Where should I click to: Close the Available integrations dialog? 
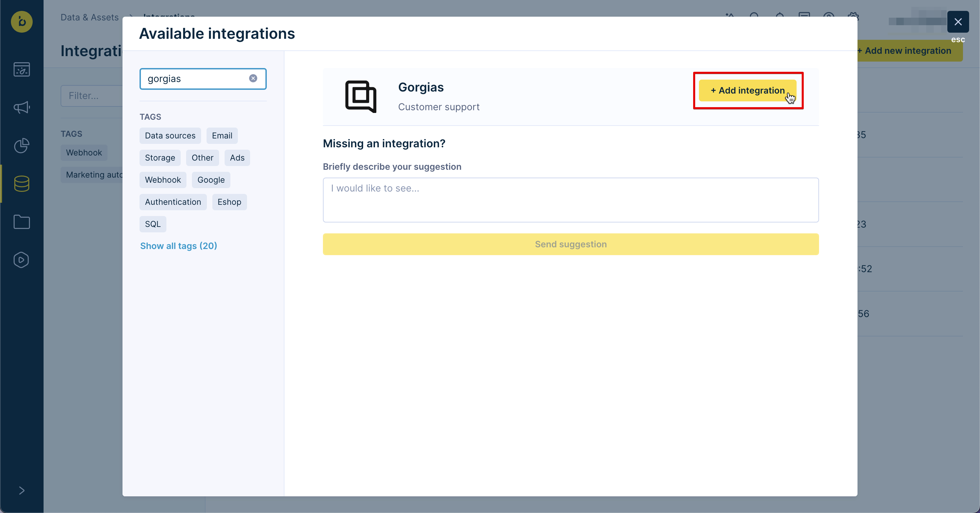[x=958, y=22]
